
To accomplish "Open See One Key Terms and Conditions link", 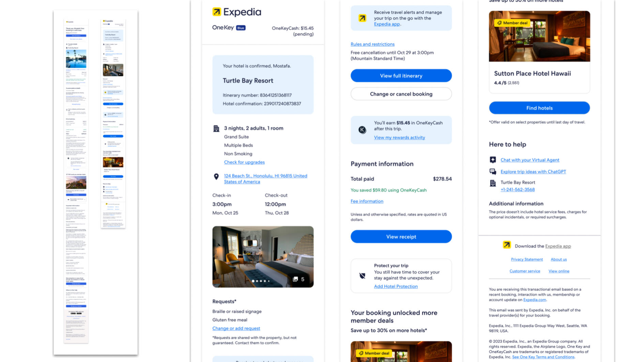I will click(543, 357).
